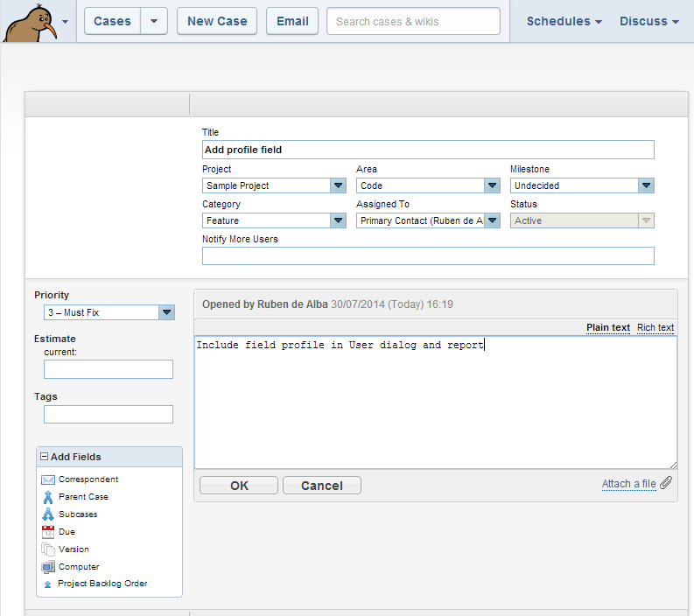694x616 pixels.
Task: Click the Parent Case icon
Action: pyautogui.click(x=48, y=497)
